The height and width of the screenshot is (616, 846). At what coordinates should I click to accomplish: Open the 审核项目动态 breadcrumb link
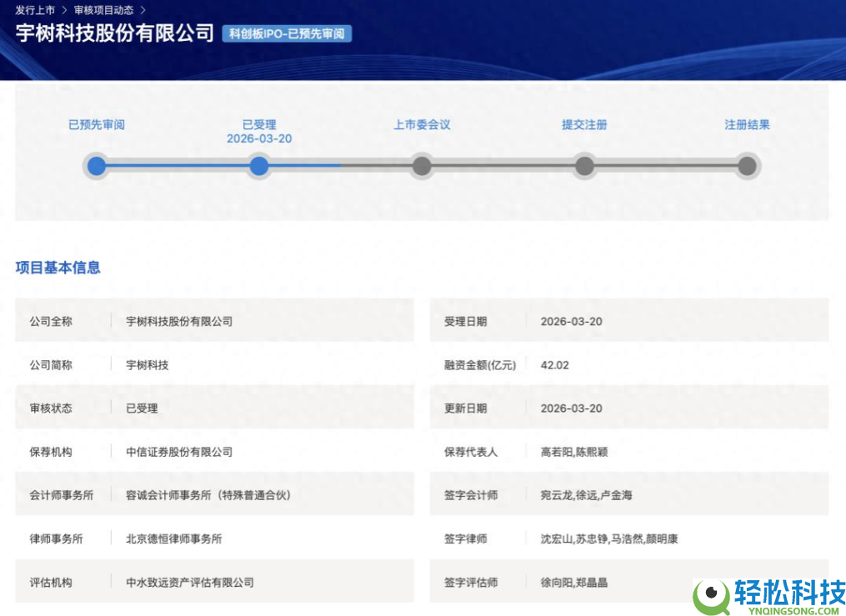(x=103, y=10)
